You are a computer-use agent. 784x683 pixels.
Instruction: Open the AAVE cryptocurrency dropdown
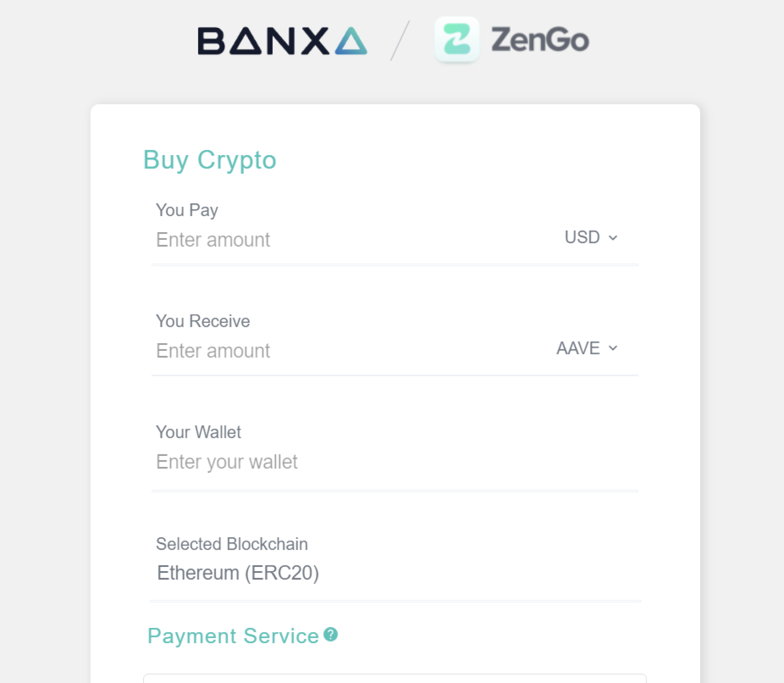586,348
